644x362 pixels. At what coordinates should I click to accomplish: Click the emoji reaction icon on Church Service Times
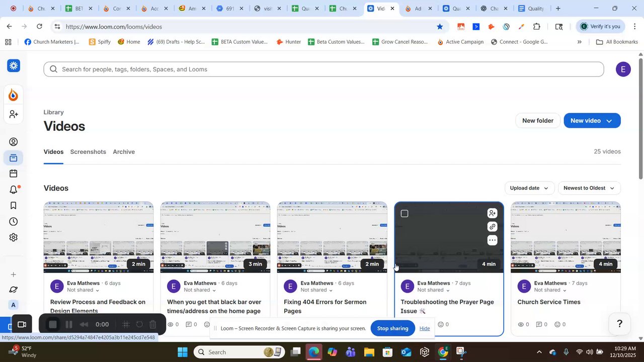557,325
